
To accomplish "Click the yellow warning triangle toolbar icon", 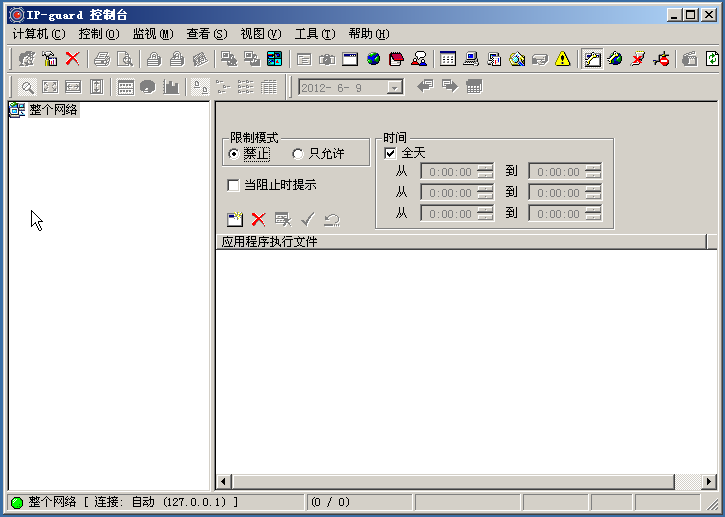I will click(563, 59).
